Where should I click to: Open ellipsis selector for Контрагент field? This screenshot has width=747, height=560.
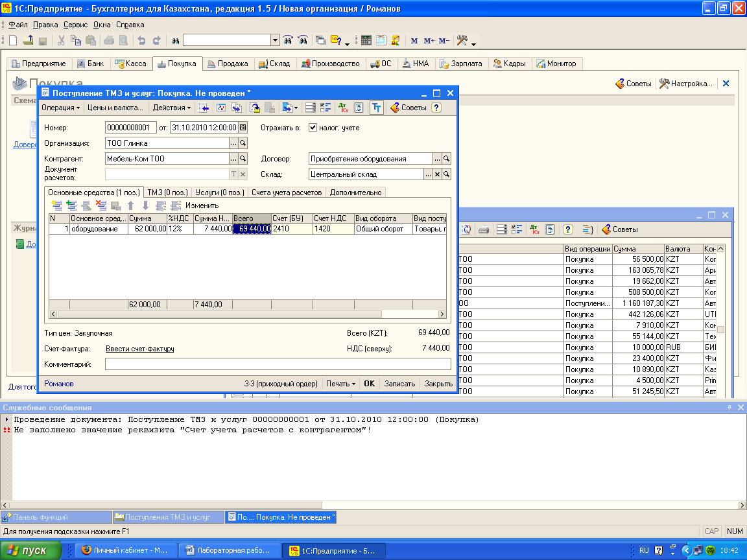[x=233, y=159]
